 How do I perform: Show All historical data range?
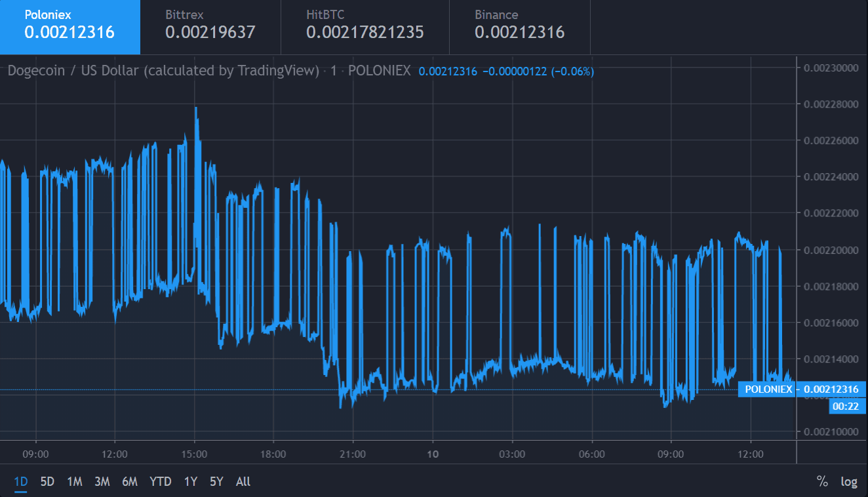pyautogui.click(x=243, y=482)
